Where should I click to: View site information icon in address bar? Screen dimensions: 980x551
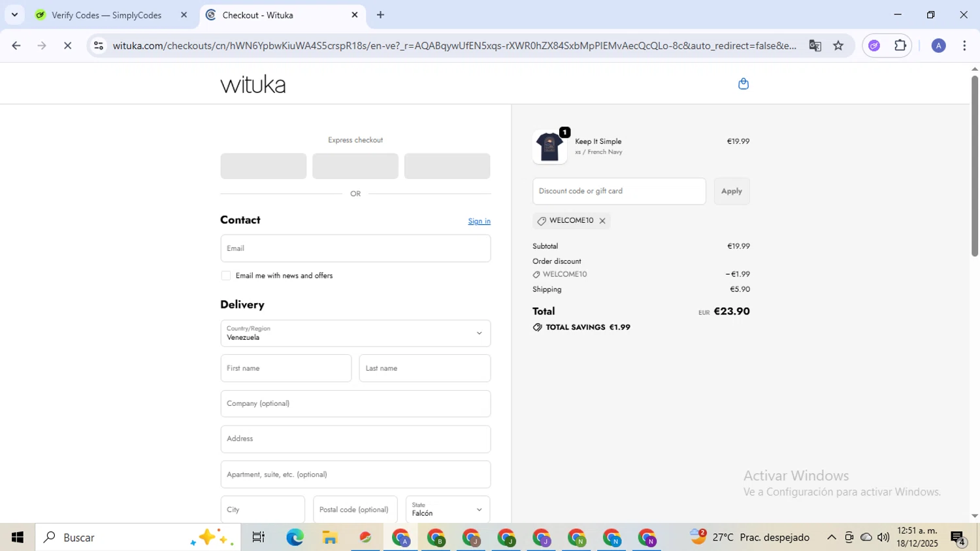[x=98, y=46]
